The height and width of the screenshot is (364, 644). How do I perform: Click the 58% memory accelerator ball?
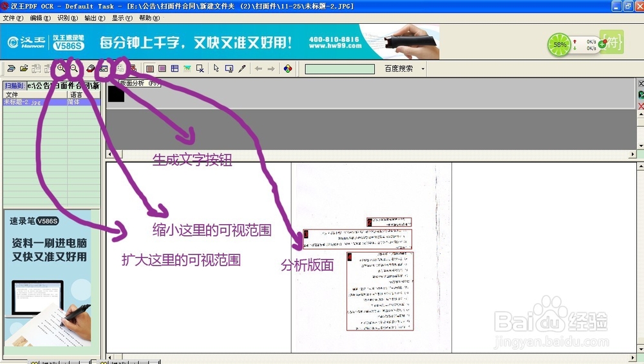point(560,44)
